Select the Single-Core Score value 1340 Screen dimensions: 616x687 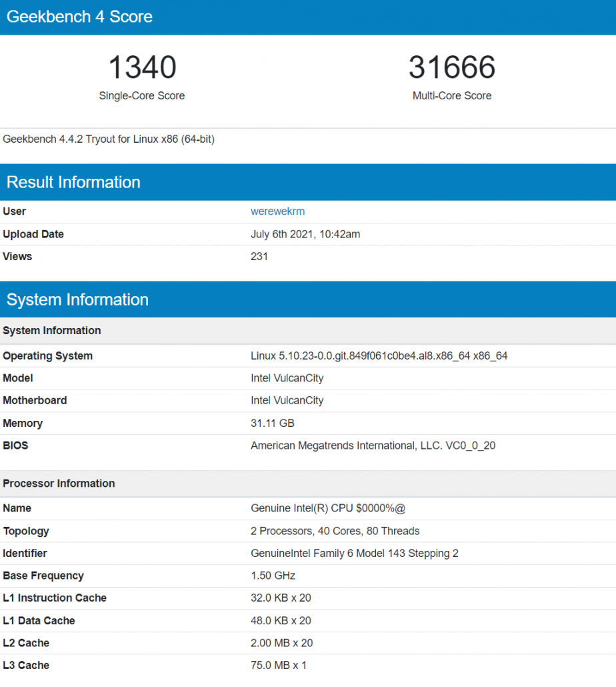point(141,67)
